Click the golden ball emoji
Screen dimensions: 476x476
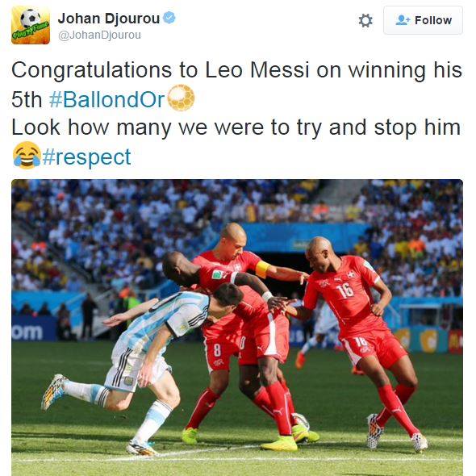coord(181,98)
